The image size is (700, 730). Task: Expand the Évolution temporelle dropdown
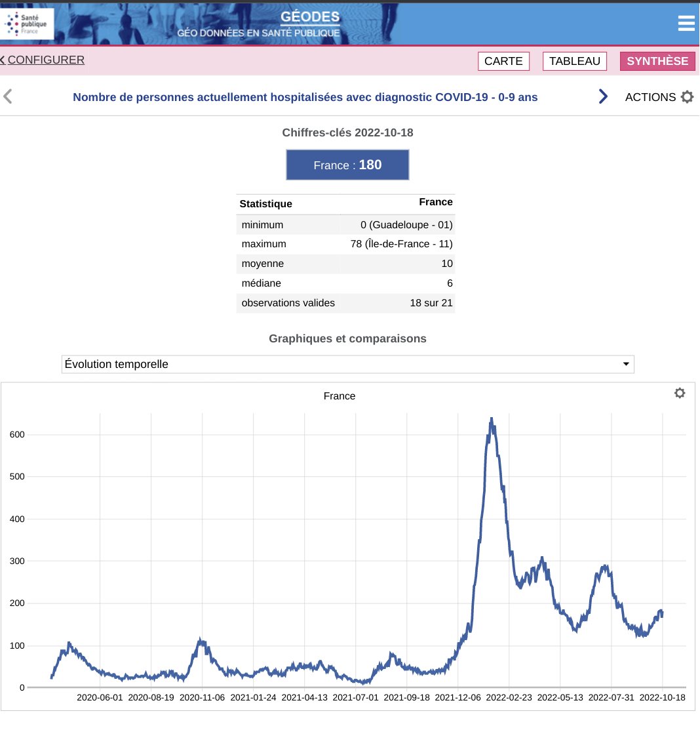[x=347, y=364]
